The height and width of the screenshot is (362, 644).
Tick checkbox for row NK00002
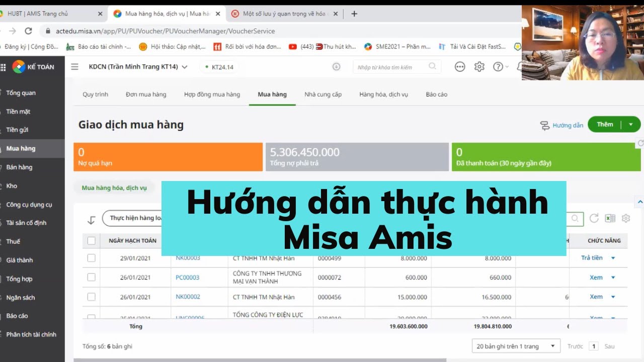coord(91,297)
